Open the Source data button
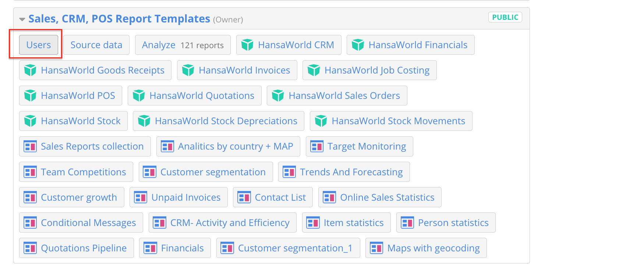This screenshot has height=269, width=644. pyautogui.click(x=96, y=45)
